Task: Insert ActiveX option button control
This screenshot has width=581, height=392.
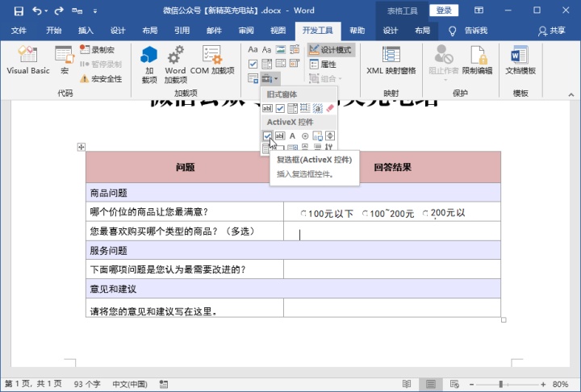Action: click(305, 136)
